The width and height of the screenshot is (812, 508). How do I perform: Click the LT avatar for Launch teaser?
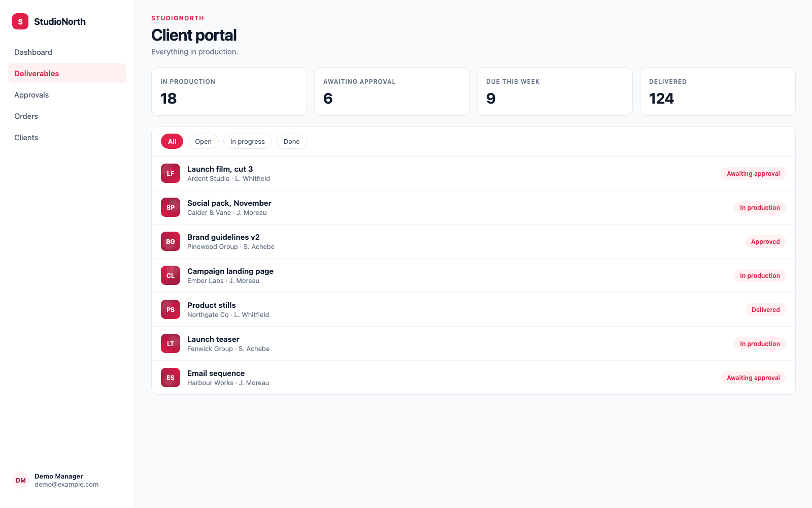point(171,343)
